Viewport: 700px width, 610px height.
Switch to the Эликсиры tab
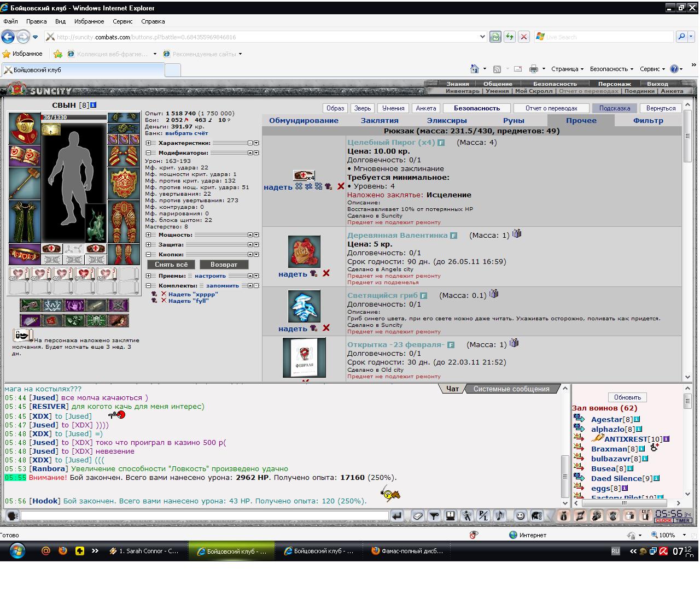(447, 121)
